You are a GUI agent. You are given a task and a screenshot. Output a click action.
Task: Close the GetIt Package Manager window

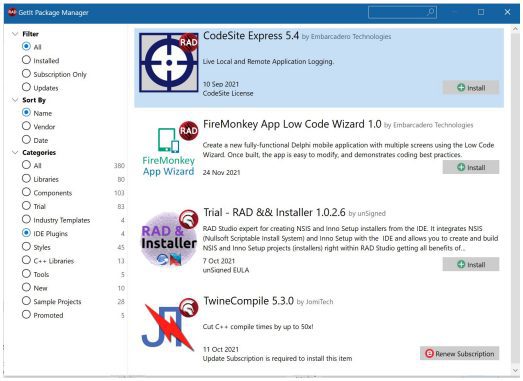508,12
